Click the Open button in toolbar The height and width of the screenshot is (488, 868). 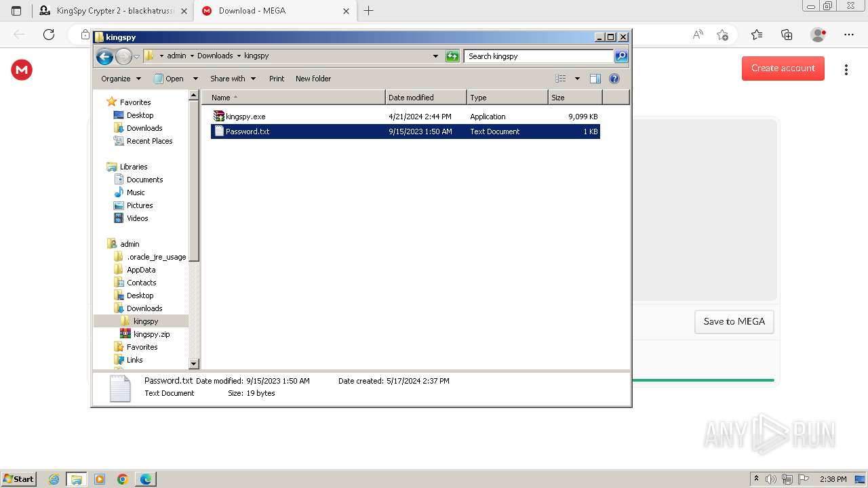(169, 79)
